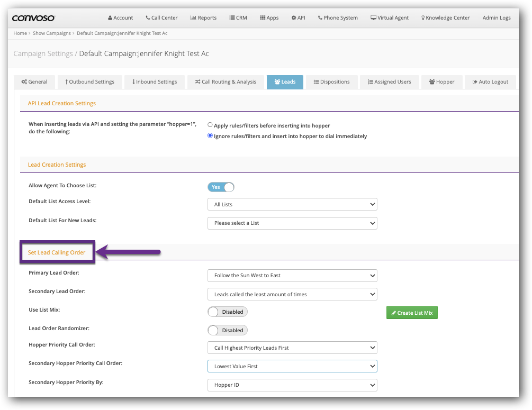Click the Leads tab people icon
The image size is (532, 410).
(x=277, y=81)
